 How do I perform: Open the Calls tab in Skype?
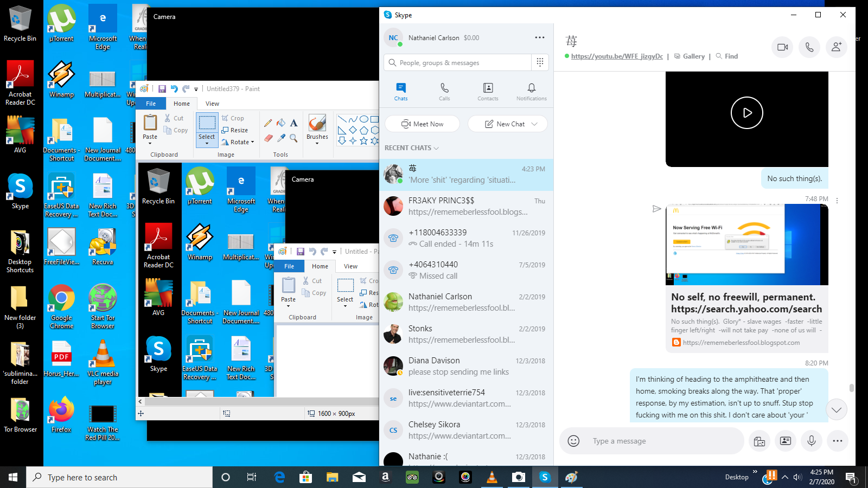tap(444, 92)
